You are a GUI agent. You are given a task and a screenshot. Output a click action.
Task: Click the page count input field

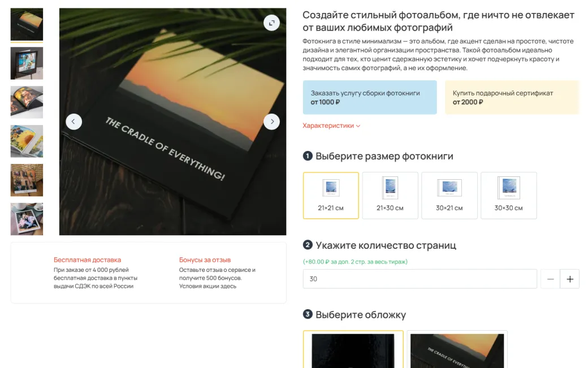[420, 279]
